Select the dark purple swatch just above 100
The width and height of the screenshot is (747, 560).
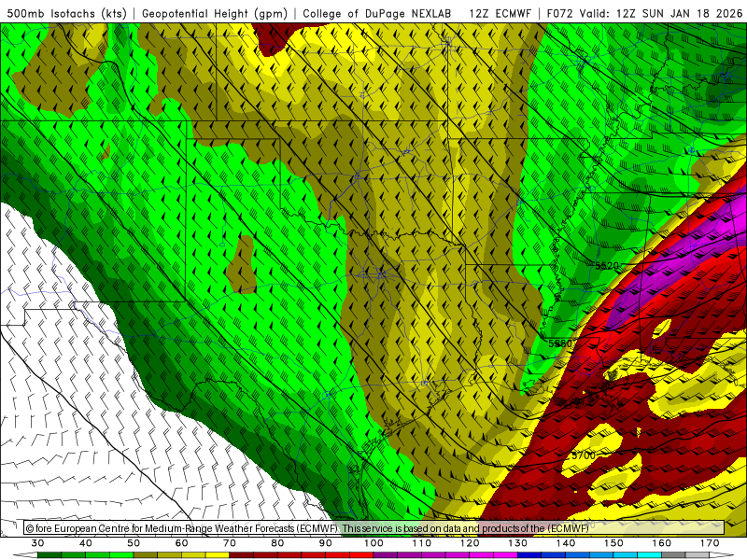[x=386, y=555]
